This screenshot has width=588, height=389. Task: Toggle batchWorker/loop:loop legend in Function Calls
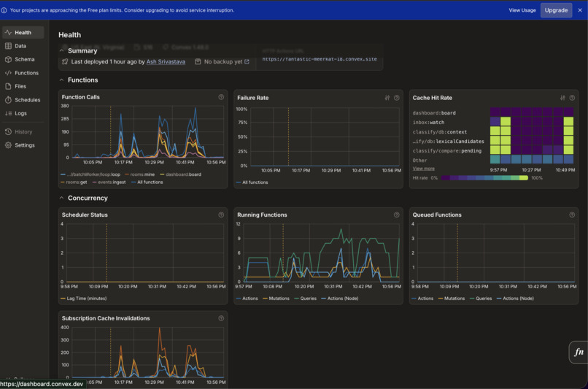click(90, 174)
